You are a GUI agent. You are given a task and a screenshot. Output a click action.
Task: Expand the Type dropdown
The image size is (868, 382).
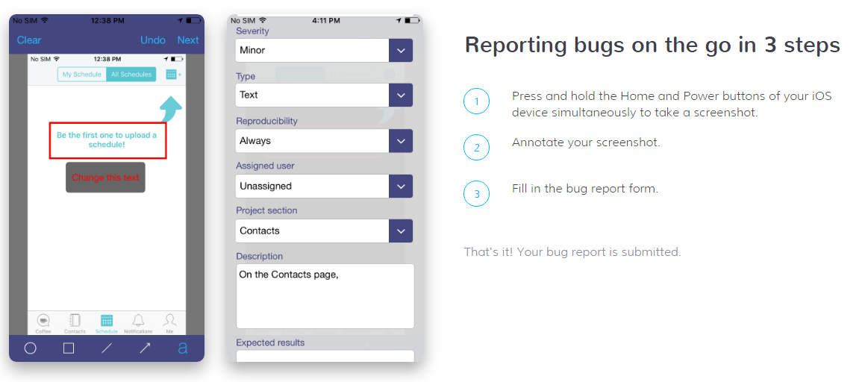401,95
